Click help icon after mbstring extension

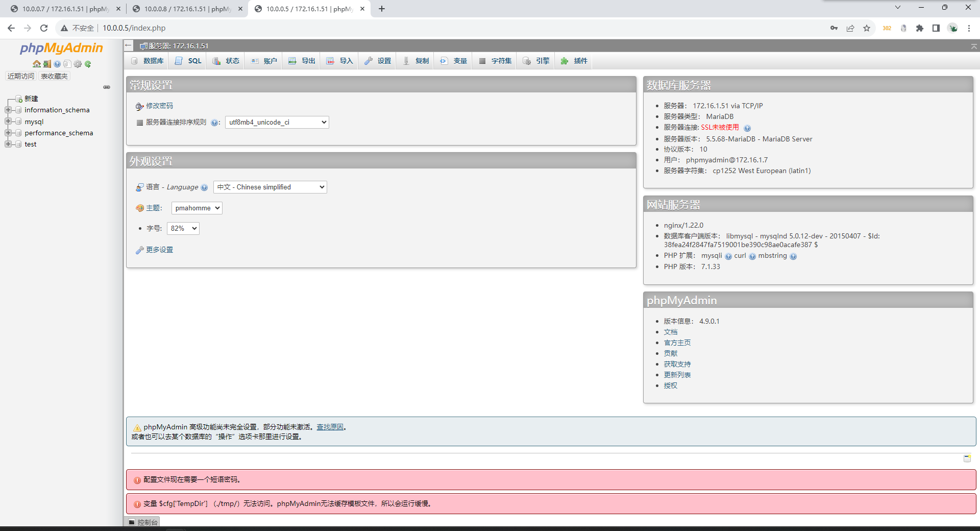pyautogui.click(x=793, y=256)
